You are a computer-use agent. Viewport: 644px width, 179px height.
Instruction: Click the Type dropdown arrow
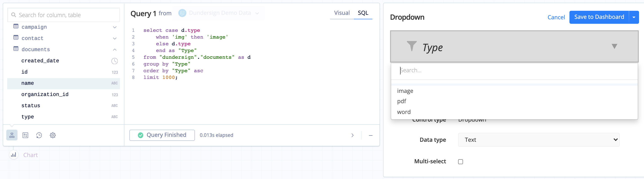(614, 46)
